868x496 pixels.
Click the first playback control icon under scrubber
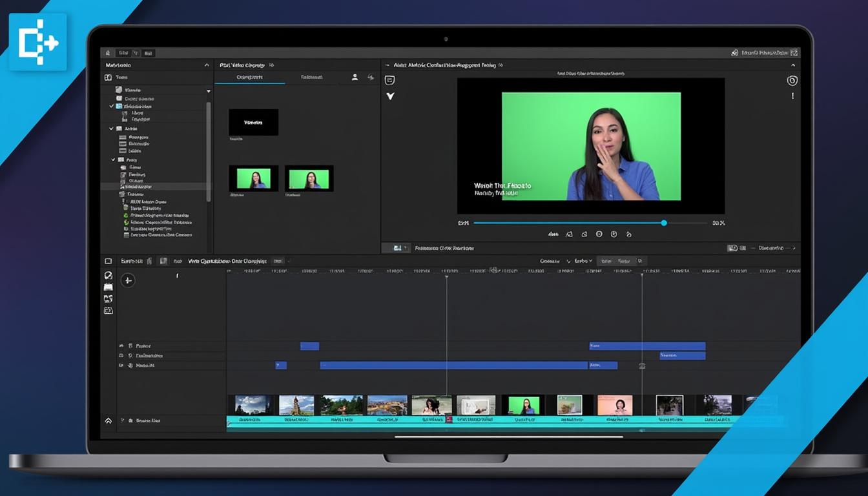click(x=569, y=234)
